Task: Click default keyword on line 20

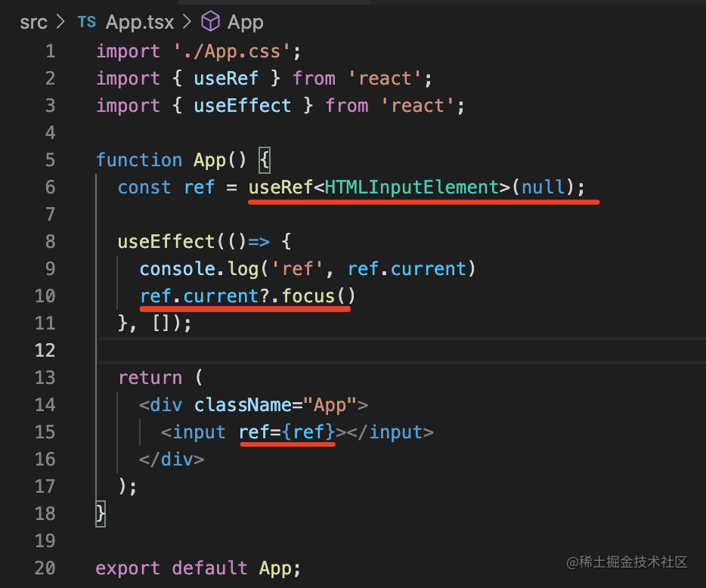Action: pyautogui.click(x=209, y=568)
